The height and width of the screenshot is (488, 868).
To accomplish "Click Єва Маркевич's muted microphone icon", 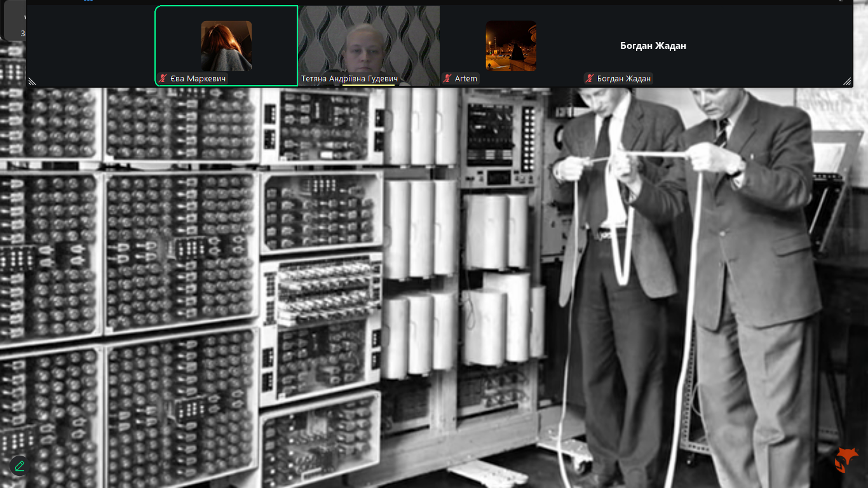I will [164, 79].
